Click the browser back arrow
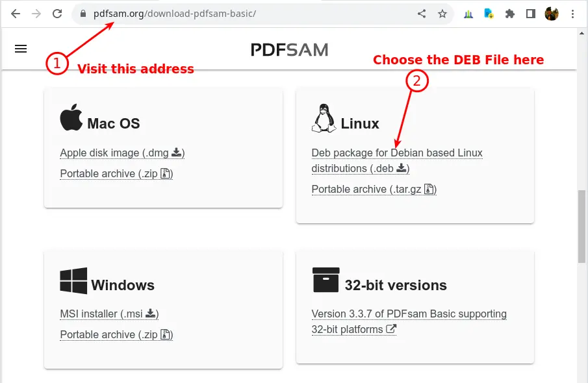588x383 pixels. click(x=16, y=14)
